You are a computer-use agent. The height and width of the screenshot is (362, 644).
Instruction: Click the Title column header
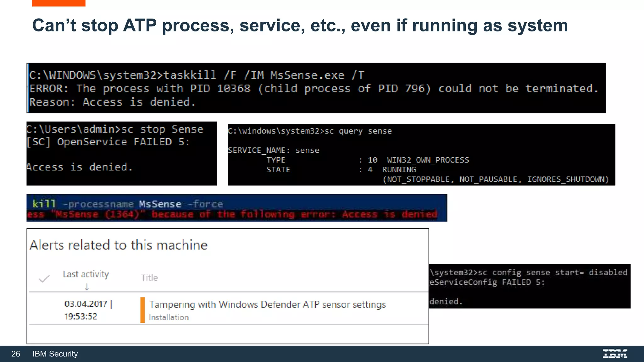click(149, 277)
